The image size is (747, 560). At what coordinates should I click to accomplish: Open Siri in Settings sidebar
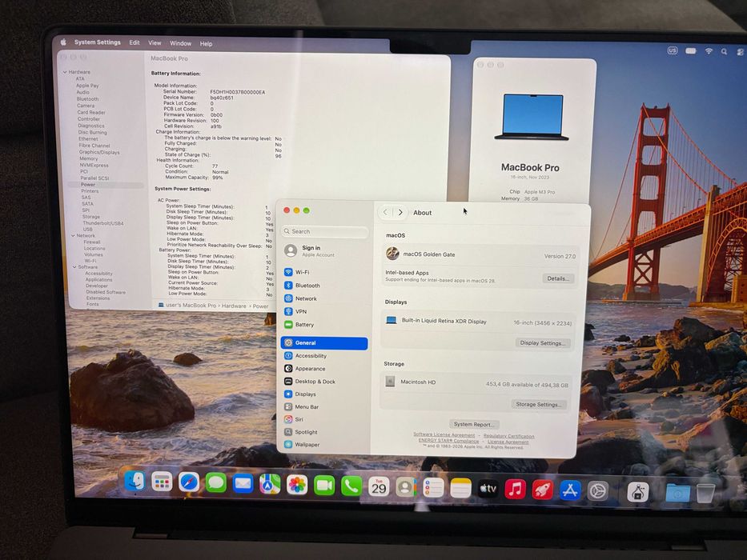click(x=324, y=419)
